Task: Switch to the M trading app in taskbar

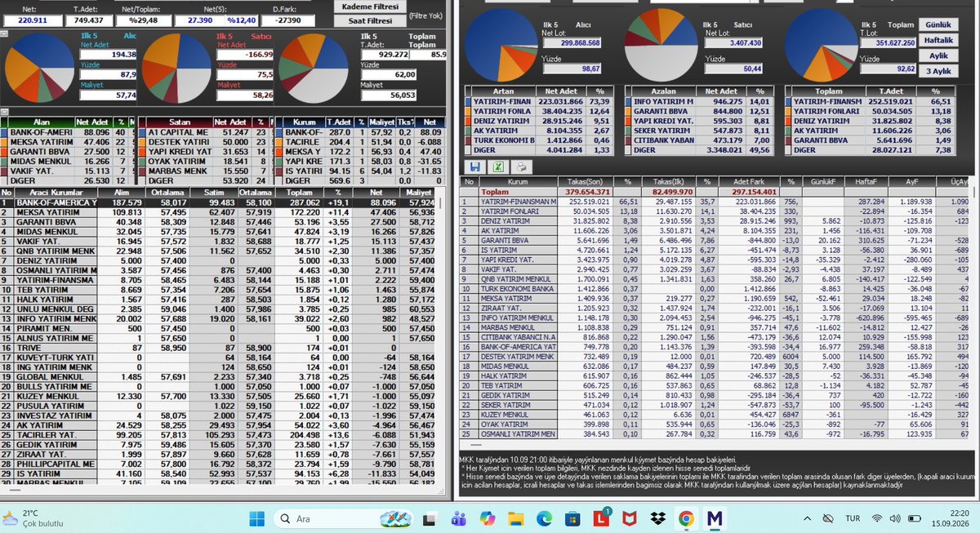Action: click(715, 518)
